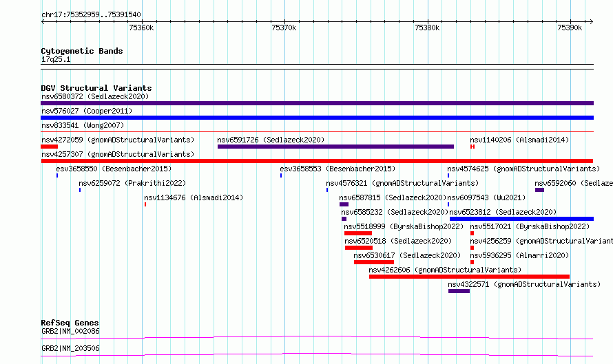Select the purple nsv6591726 variant bar
The height and width of the screenshot is (364, 613).
(x=335, y=147)
